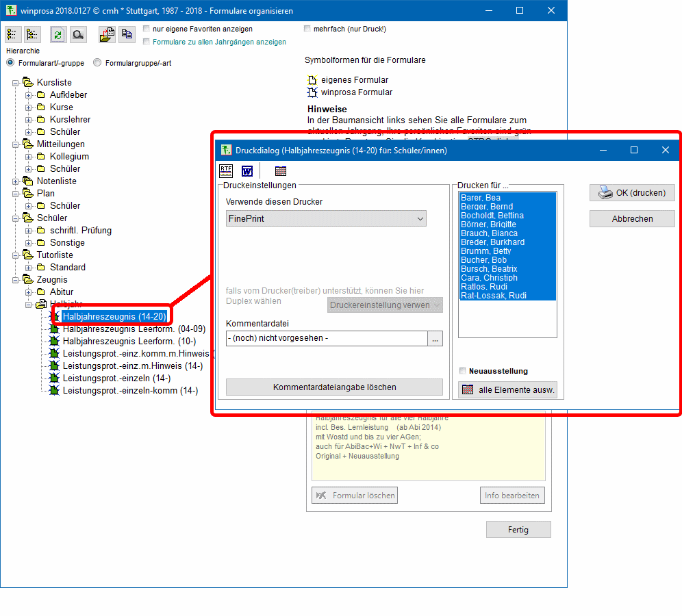Expand the Notenliste tree node
The height and width of the screenshot is (616, 682).
click(x=16, y=181)
